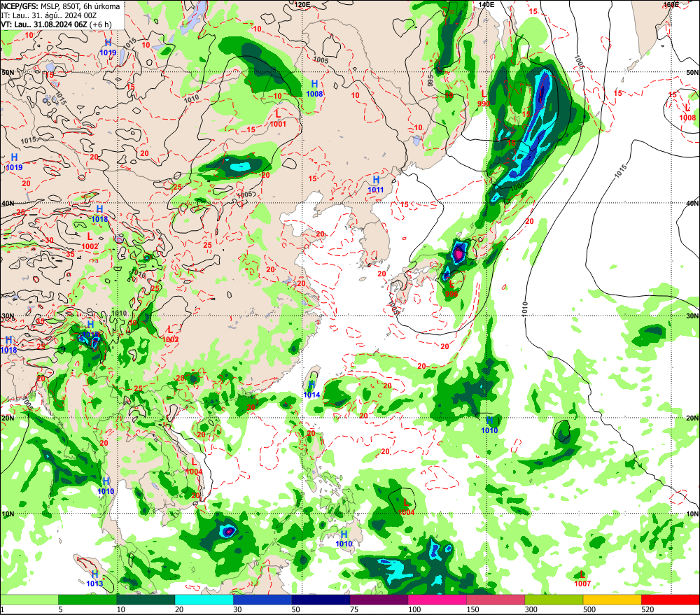Click the legend value "75"
Screen dimensions: 700x615
354,609
